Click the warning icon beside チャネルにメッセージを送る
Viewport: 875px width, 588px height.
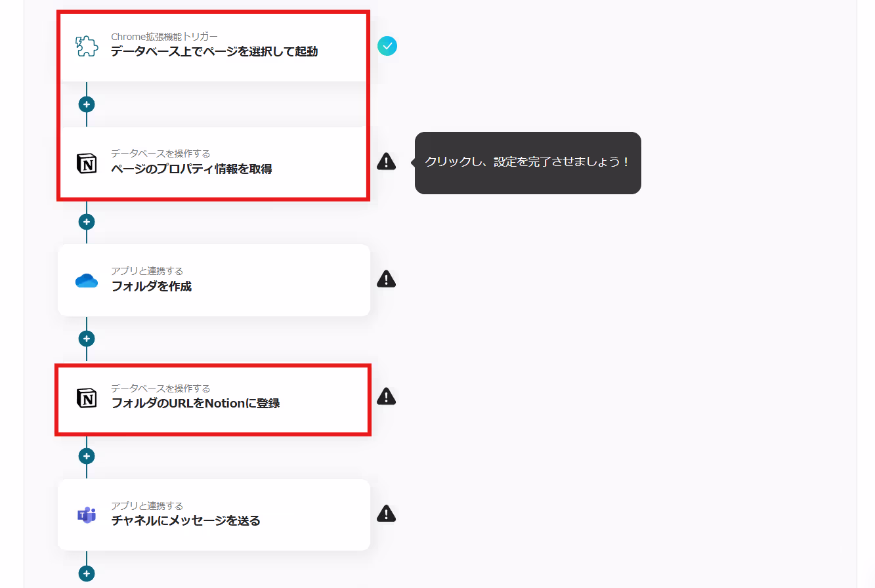click(387, 513)
